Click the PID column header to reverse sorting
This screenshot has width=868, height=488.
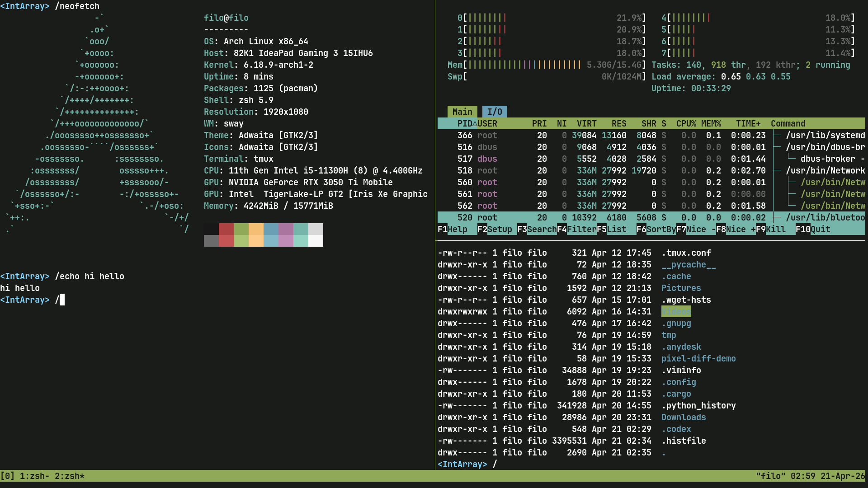466,123
